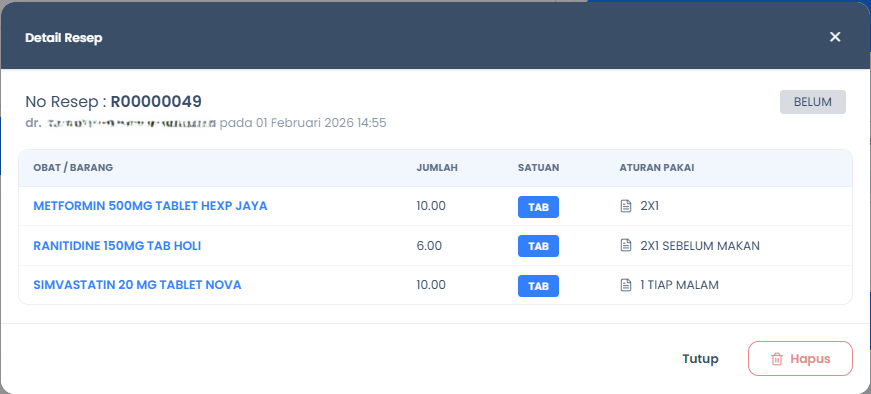
Task: Open SIMVASTATIN 20 MG TABLET NOVA link
Action: click(x=137, y=285)
